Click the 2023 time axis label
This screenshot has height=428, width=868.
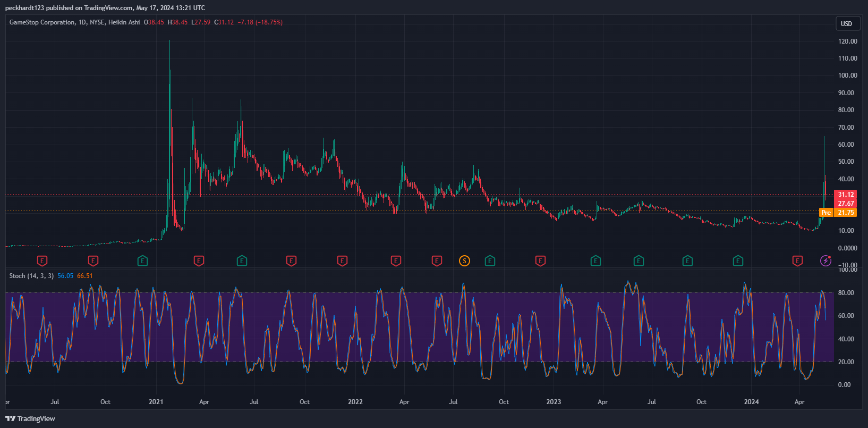click(554, 402)
